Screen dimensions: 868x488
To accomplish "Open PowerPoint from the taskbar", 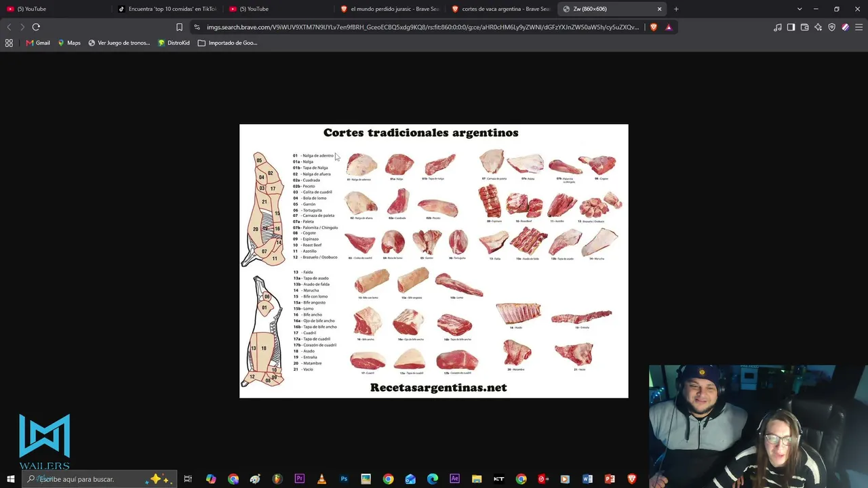I will click(x=610, y=479).
